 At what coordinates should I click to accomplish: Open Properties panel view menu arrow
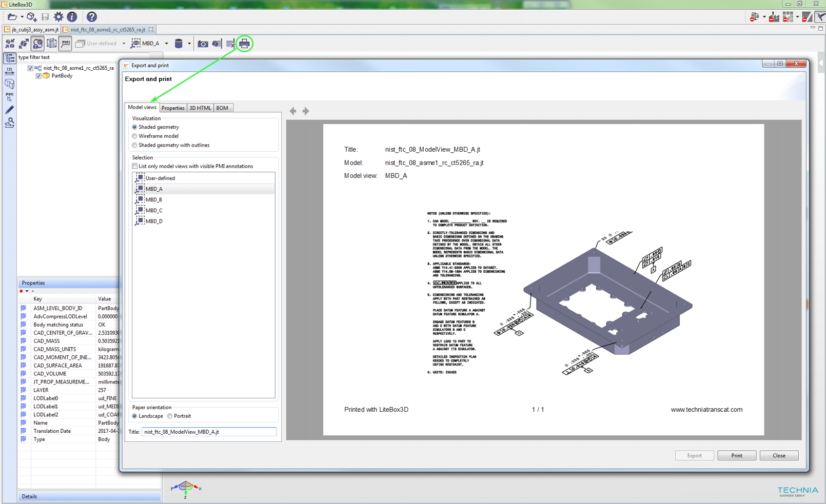point(27,291)
